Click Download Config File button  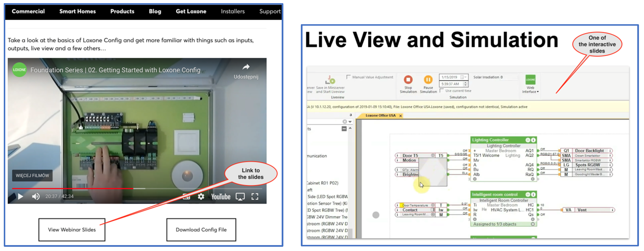click(x=201, y=230)
